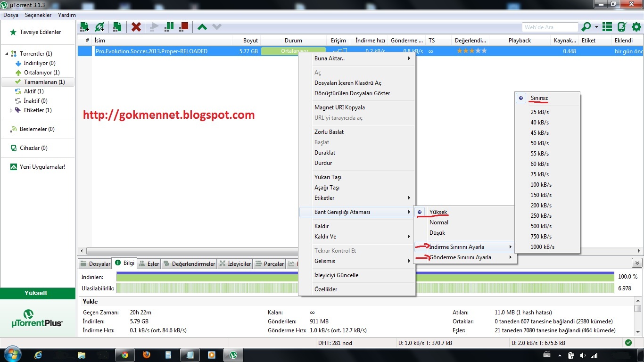The height and width of the screenshot is (362, 644).
Task: Click the green check network status icon
Action: pos(628,343)
